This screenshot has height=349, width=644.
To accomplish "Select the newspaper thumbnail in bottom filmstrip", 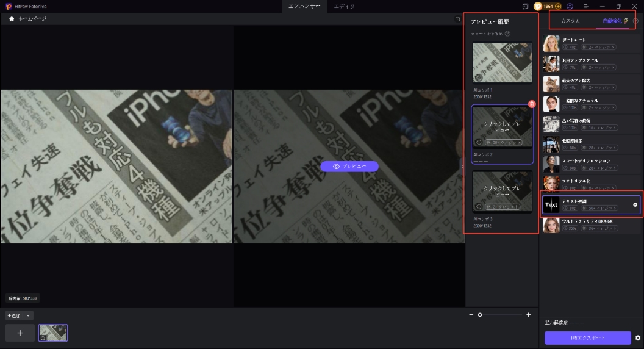I will pyautogui.click(x=53, y=333).
